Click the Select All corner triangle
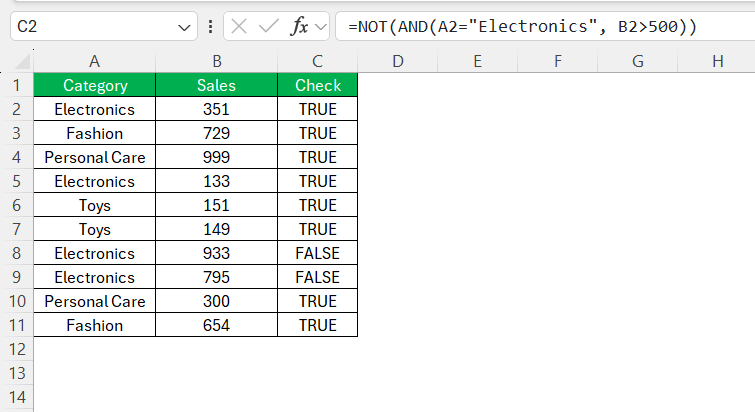 (x=23, y=62)
